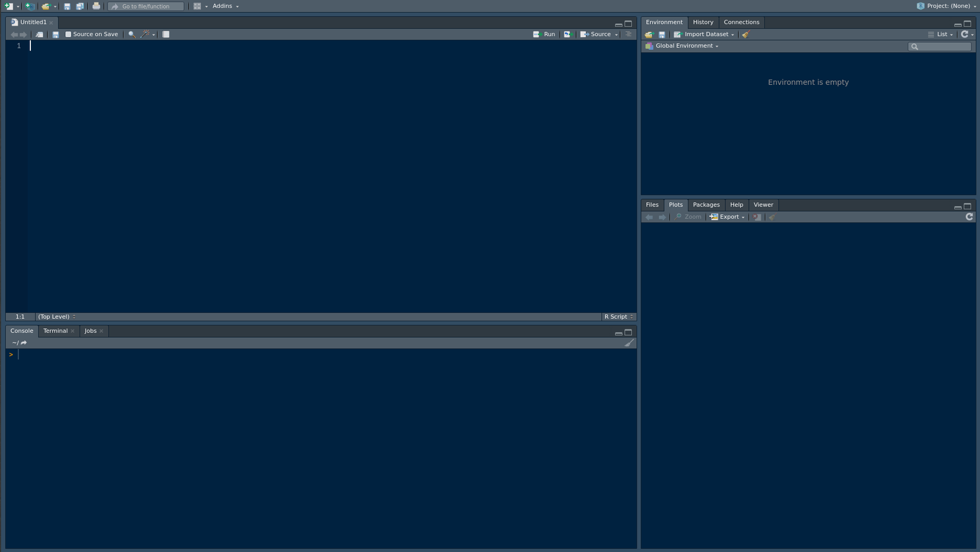Search the script with the magnifier icon
Viewport: 980px width, 552px height.
click(131, 34)
